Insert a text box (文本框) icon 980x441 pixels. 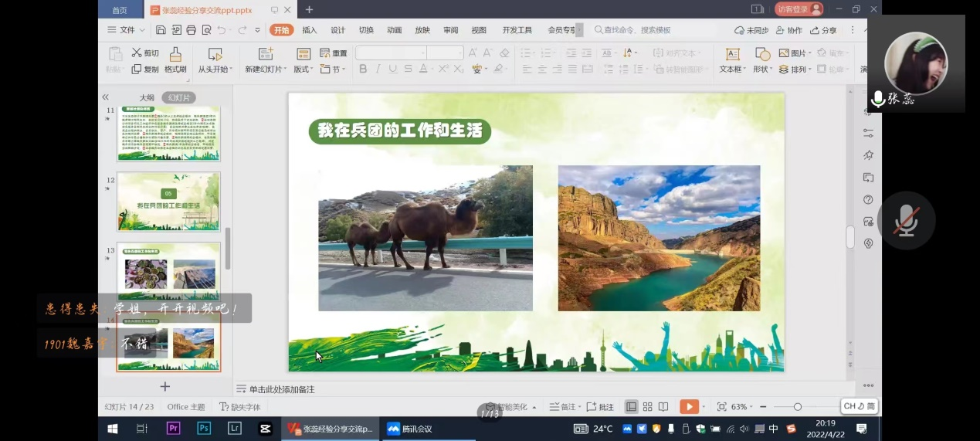click(732, 54)
